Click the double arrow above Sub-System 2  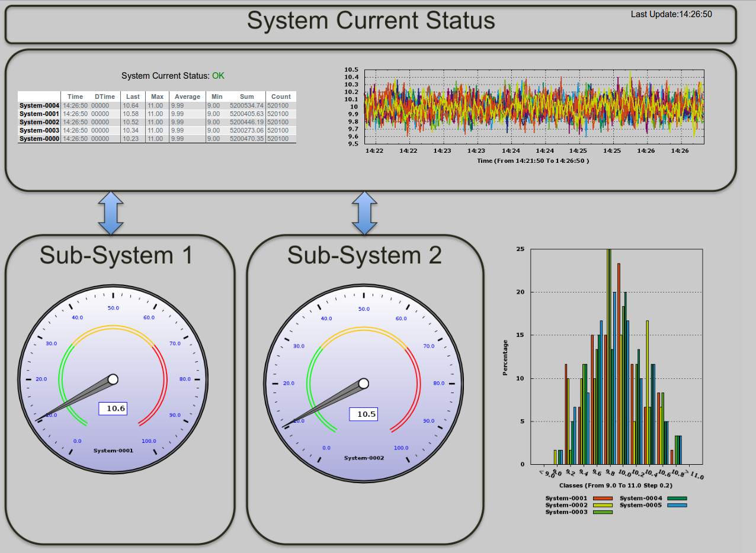364,213
